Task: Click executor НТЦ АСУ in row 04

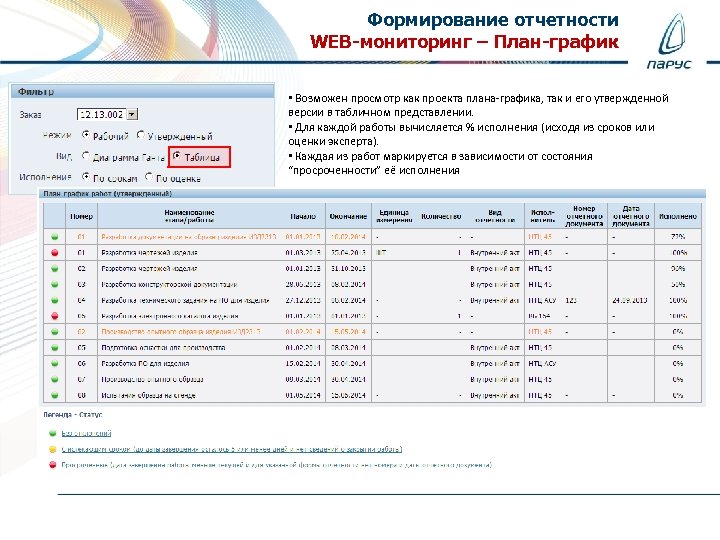Action: 542,300
